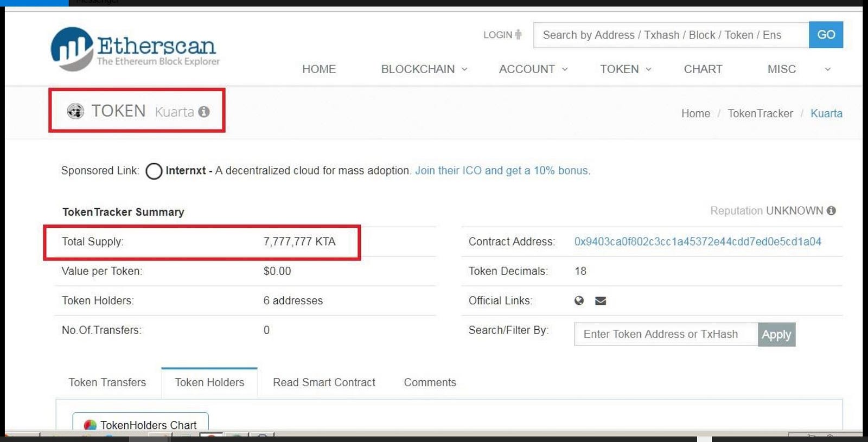This screenshot has width=868, height=442.
Task: Click the 'No.Of.Transfers:' label
Action: tap(101, 330)
